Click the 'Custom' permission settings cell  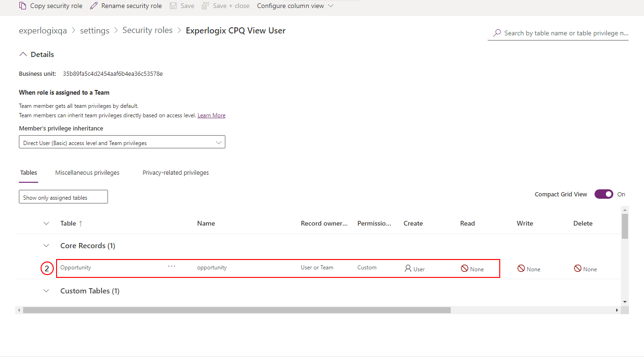coord(367,268)
